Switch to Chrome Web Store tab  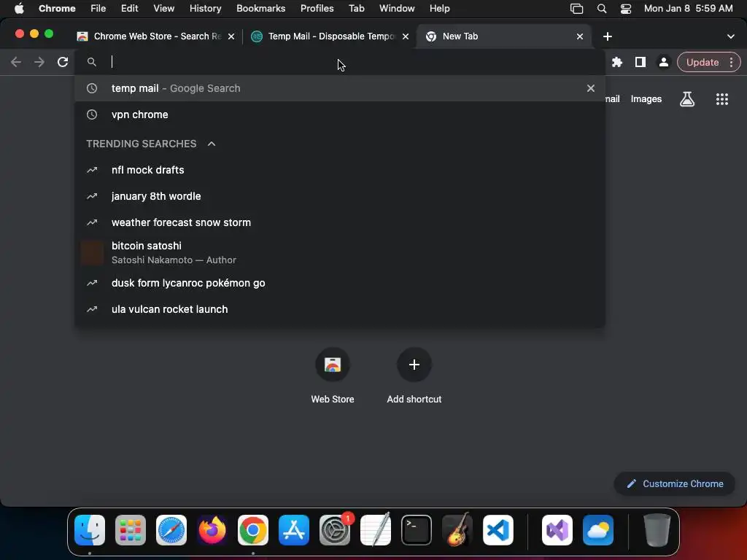(156, 36)
